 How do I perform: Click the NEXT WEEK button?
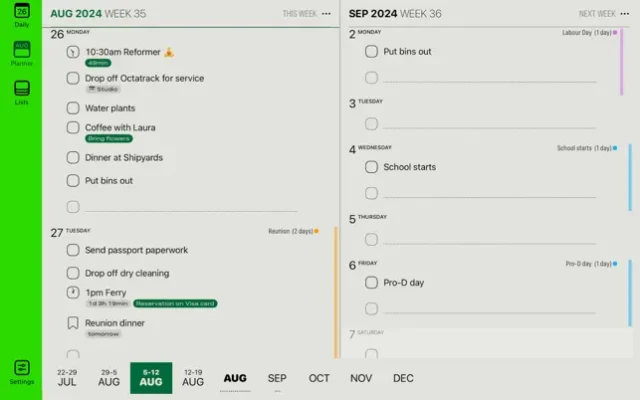click(597, 14)
